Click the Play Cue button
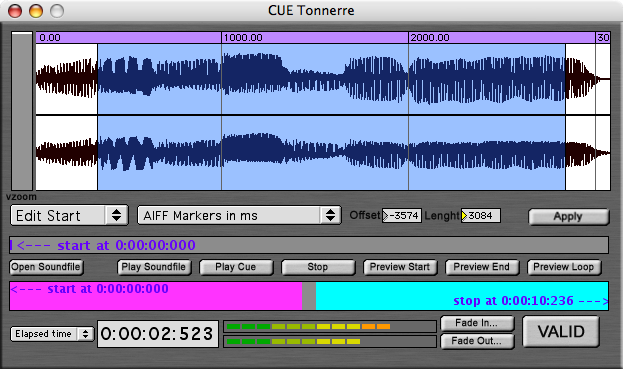The height and width of the screenshot is (369, 623). pyautogui.click(x=236, y=267)
